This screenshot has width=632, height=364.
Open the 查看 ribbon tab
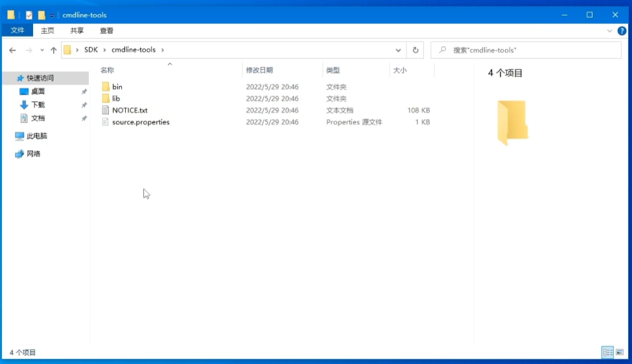pyautogui.click(x=106, y=30)
